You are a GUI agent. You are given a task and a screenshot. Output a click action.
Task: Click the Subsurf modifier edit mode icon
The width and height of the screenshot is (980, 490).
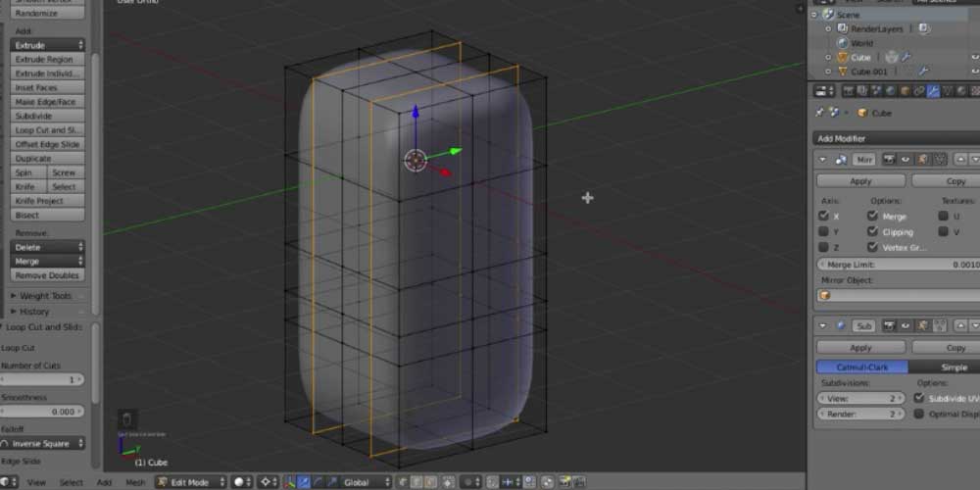point(923,325)
